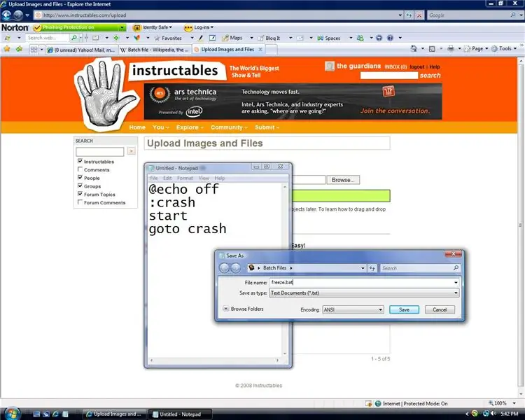
Task: Check the Forum Comments checkbox
Action: click(80, 202)
